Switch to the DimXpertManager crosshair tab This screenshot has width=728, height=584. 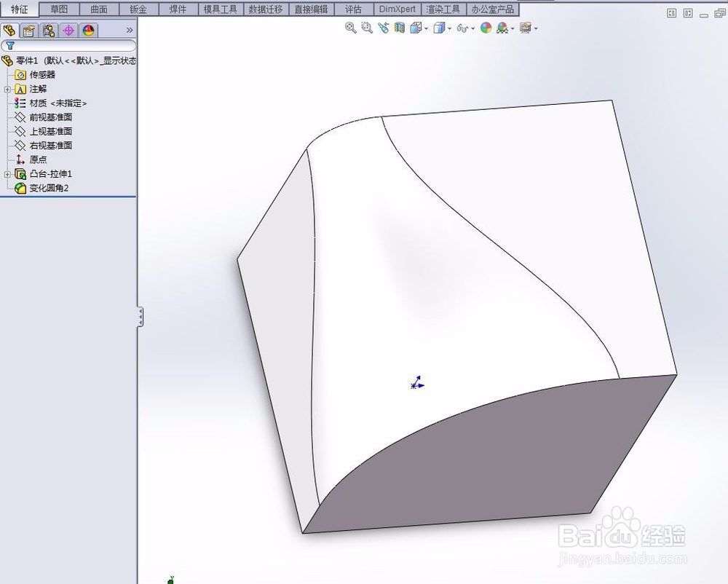point(68,30)
